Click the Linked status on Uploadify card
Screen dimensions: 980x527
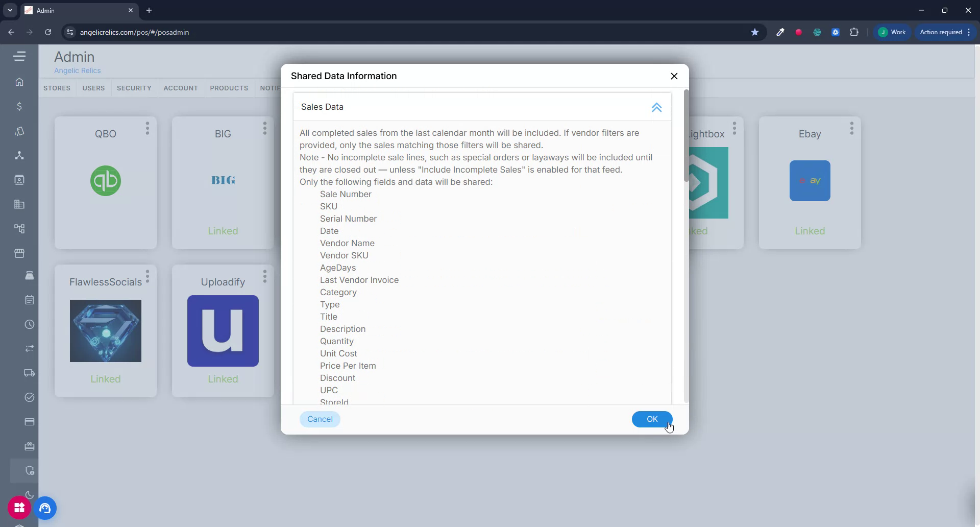click(223, 379)
